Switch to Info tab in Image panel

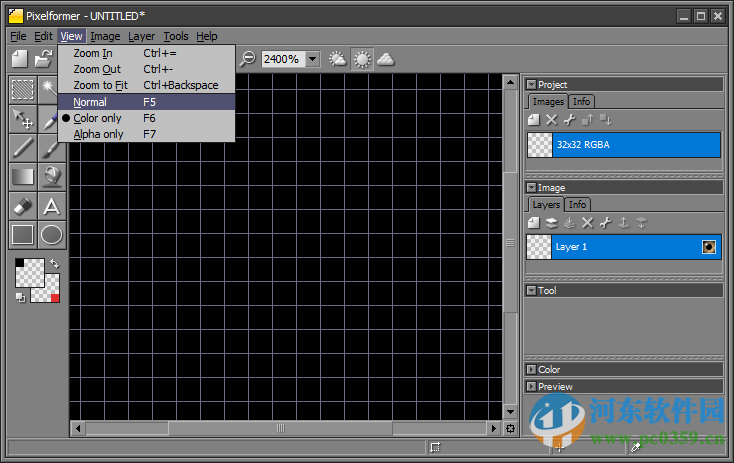pos(578,204)
